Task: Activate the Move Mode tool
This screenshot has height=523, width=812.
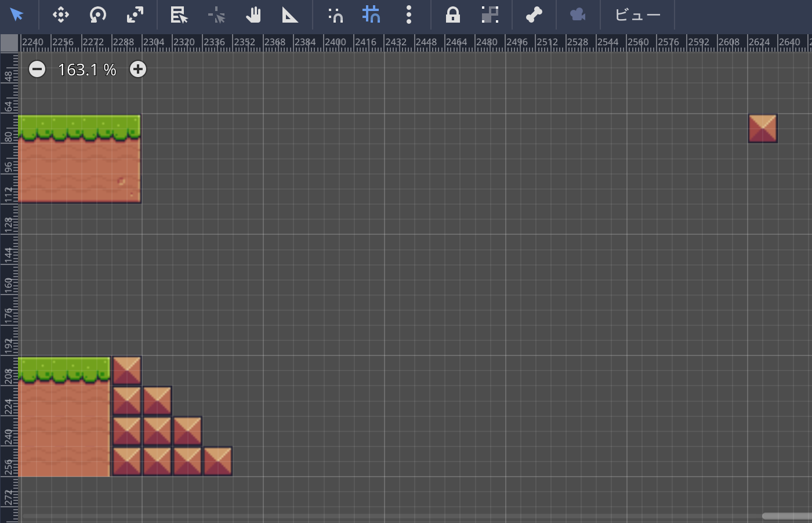Action: tap(61, 14)
